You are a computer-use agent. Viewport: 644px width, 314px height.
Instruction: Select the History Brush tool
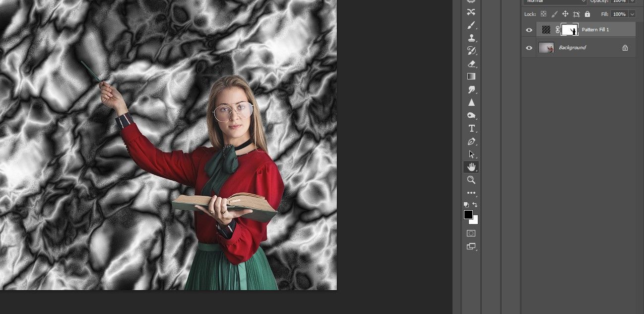click(x=471, y=51)
